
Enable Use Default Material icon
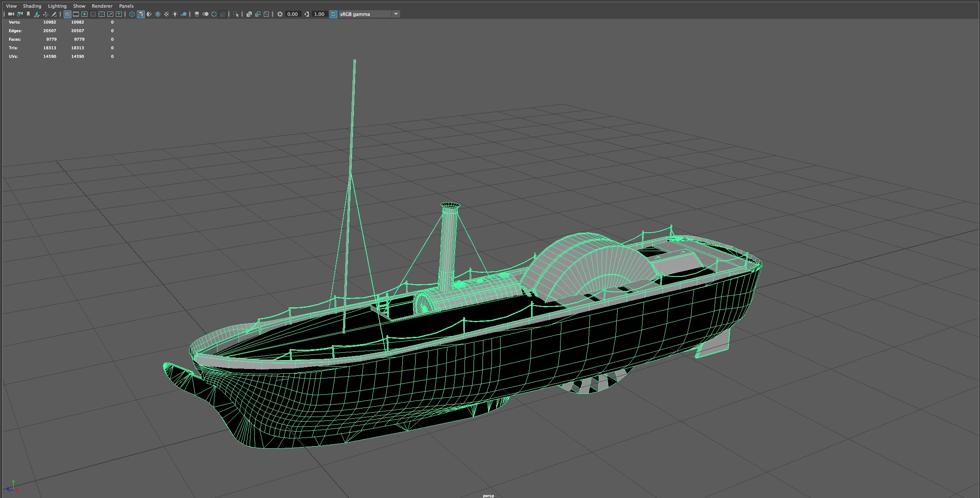pyautogui.click(x=149, y=14)
